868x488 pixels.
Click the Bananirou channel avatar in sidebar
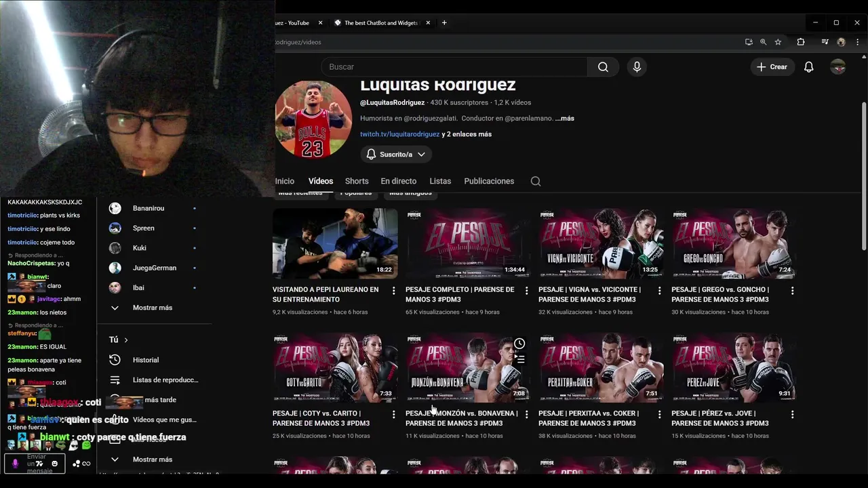pyautogui.click(x=115, y=208)
